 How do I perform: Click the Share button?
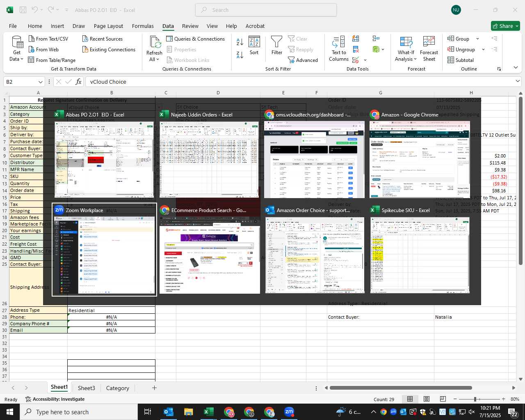pyautogui.click(x=505, y=26)
